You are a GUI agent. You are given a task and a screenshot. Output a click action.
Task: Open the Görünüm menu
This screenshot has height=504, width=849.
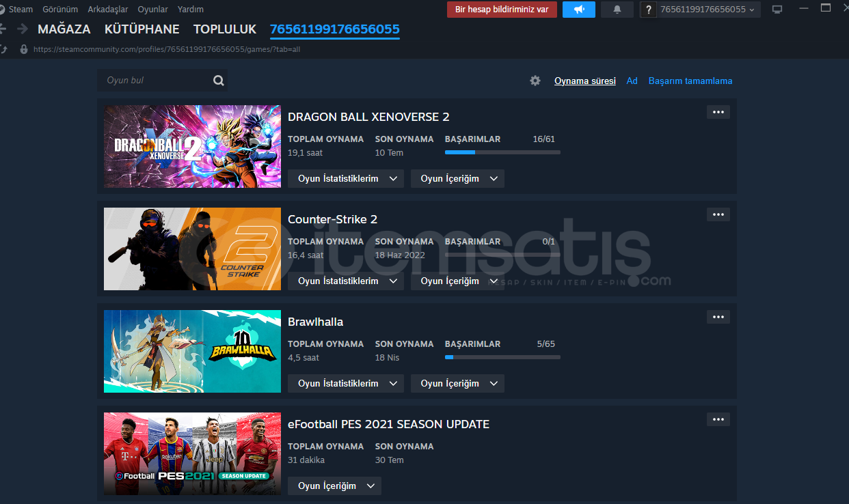point(60,10)
